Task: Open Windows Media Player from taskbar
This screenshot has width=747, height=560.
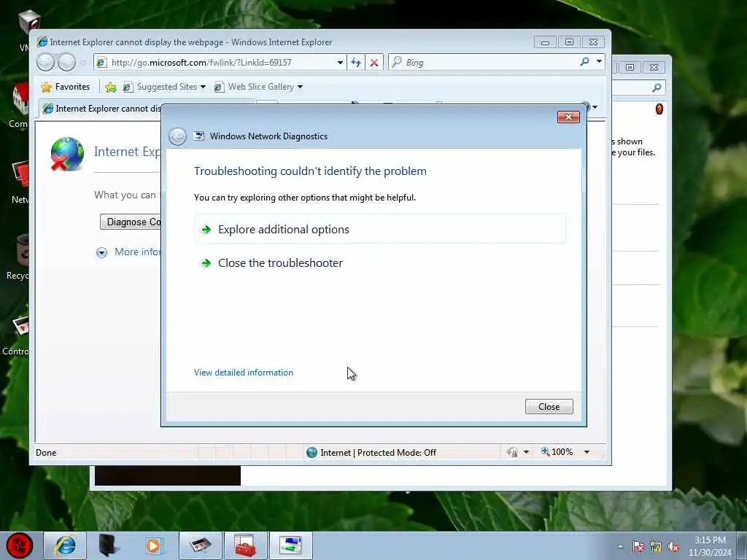Action: [154, 545]
